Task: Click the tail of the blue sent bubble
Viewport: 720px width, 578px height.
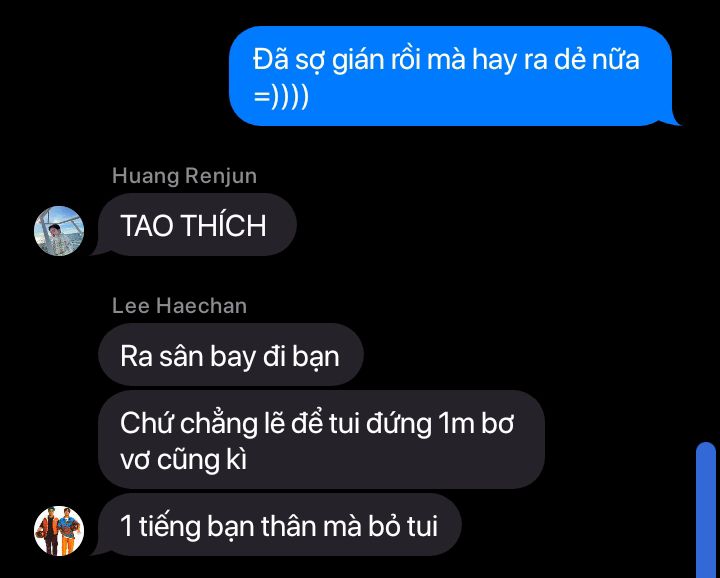Action: coord(672,119)
